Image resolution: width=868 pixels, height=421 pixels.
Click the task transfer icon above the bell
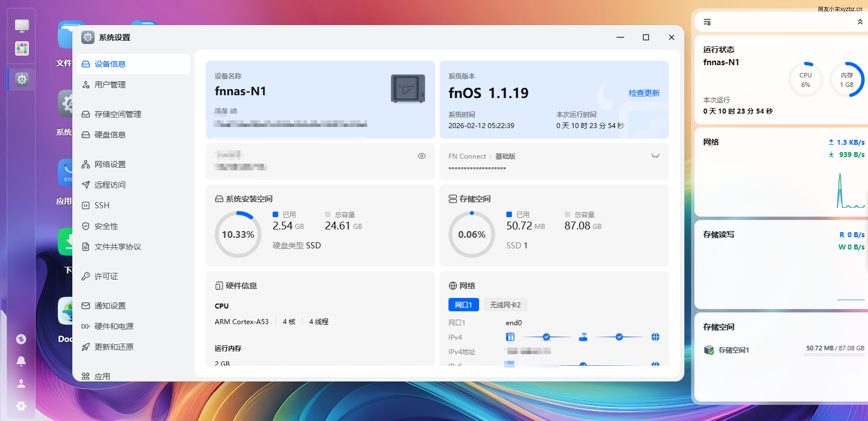(x=21, y=339)
